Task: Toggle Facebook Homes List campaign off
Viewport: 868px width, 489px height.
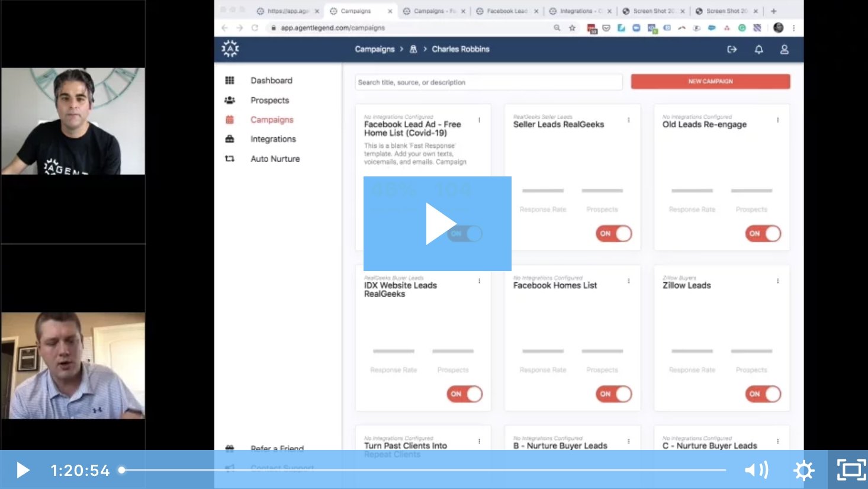Action: pos(614,394)
